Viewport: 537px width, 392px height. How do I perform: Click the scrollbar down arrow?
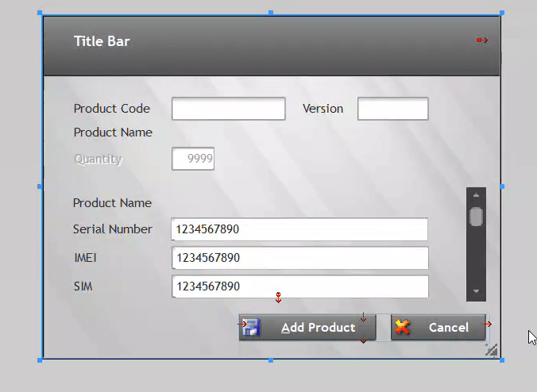coord(476,292)
